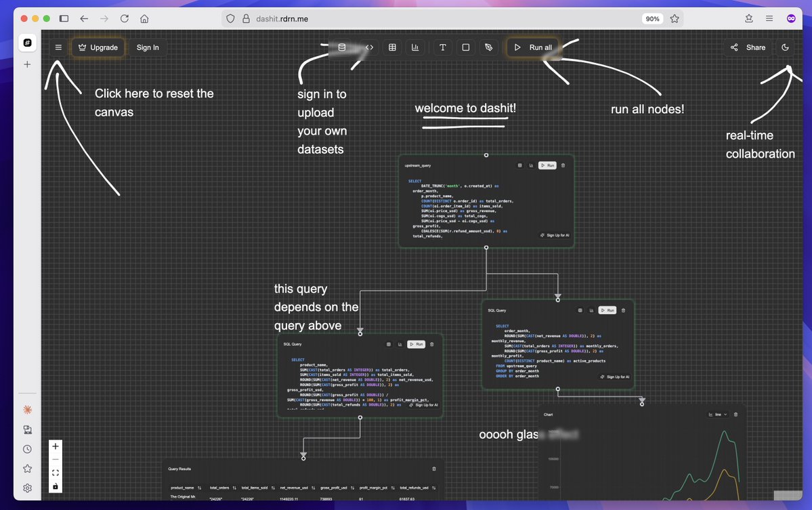Add a shape node using the square icon
812x510 pixels.
coord(465,47)
